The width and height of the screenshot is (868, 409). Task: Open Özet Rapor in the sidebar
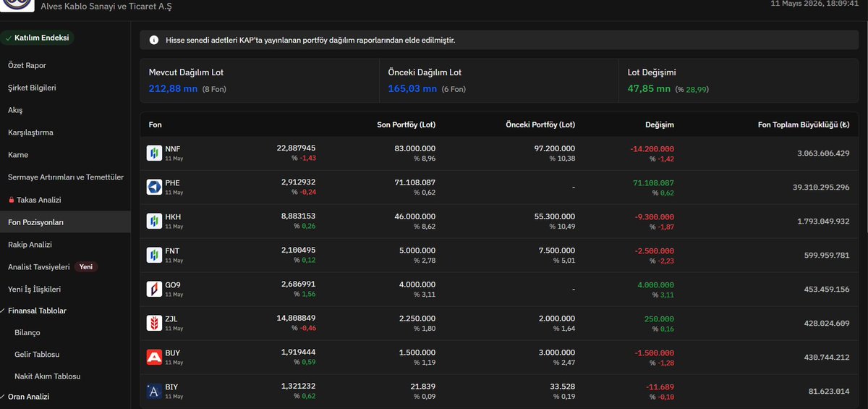click(x=27, y=65)
